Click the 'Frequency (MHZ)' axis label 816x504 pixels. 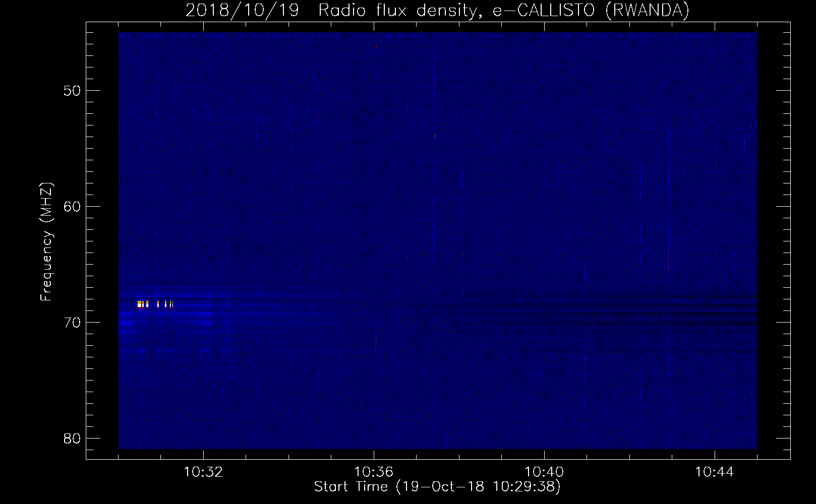(46, 242)
